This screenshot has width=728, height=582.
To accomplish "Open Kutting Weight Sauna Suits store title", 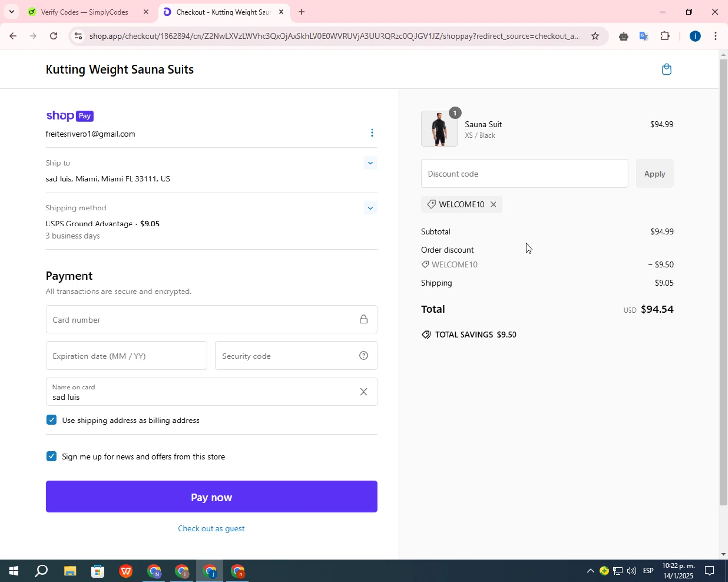I will pos(119,69).
